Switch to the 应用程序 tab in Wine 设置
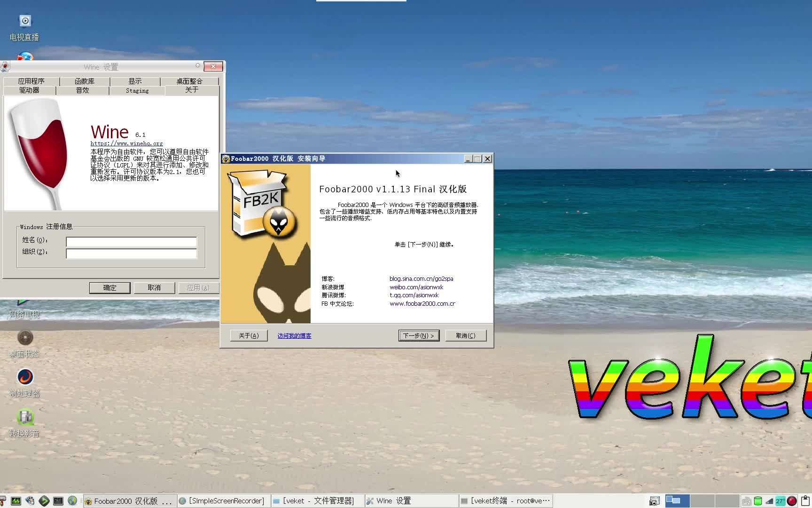 coord(31,81)
